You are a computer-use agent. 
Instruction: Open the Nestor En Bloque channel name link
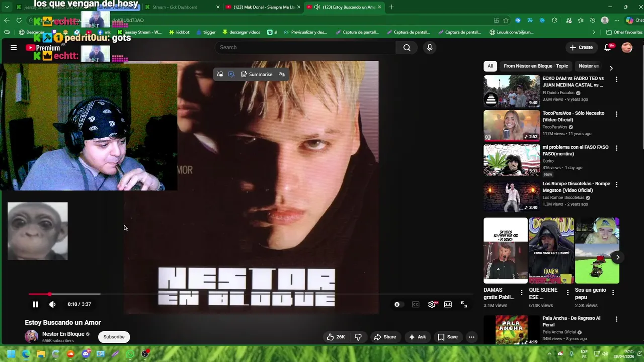tap(63, 334)
